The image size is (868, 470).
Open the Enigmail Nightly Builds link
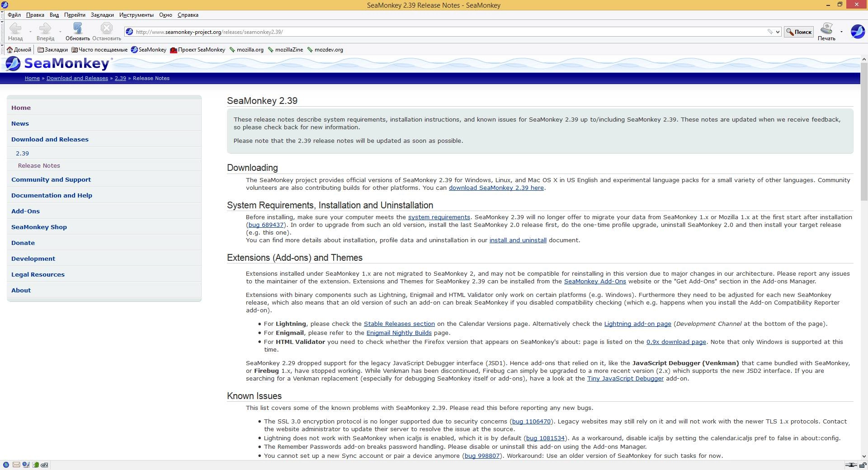tap(399, 333)
